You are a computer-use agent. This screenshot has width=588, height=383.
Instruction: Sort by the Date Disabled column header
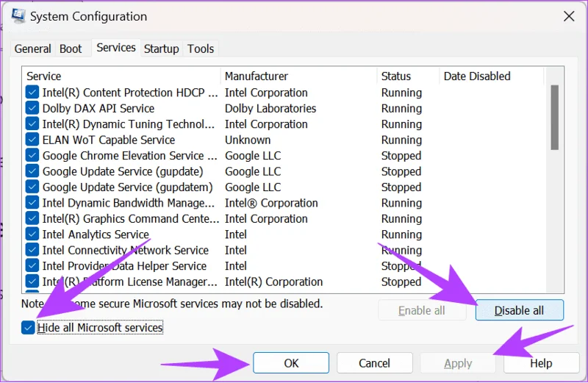point(491,76)
